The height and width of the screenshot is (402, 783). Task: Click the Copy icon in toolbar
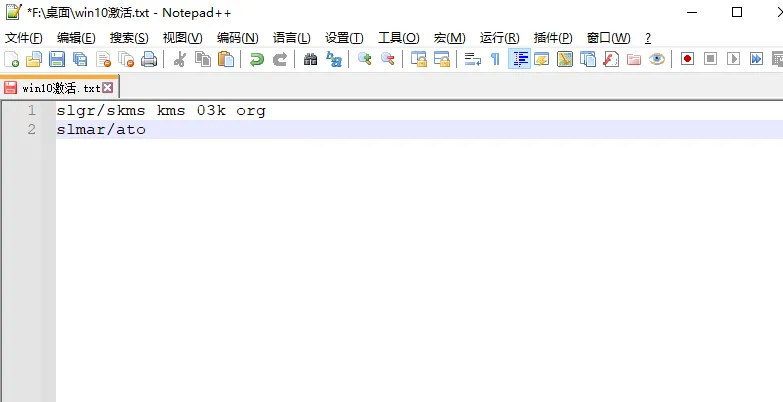(x=203, y=59)
